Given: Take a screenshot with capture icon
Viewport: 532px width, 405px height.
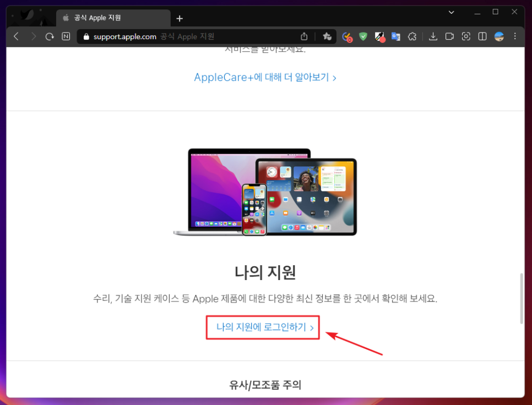Looking at the screenshot, I should [466, 36].
